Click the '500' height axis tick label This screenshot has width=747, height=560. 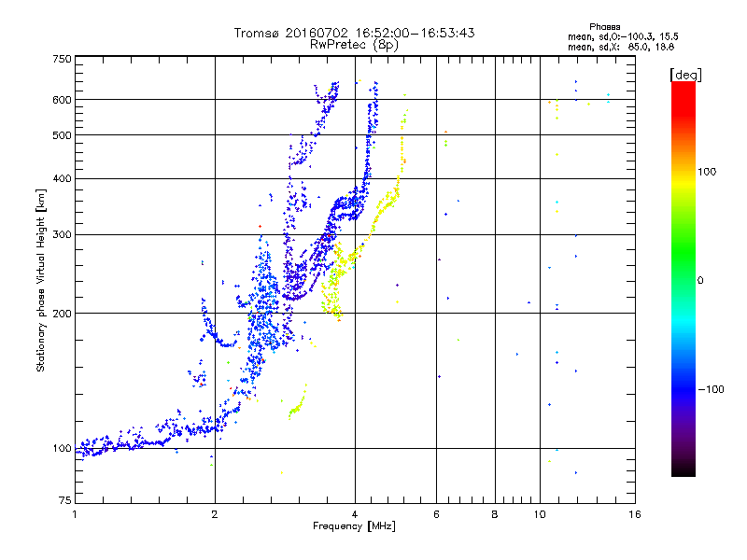click(x=62, y=135)
